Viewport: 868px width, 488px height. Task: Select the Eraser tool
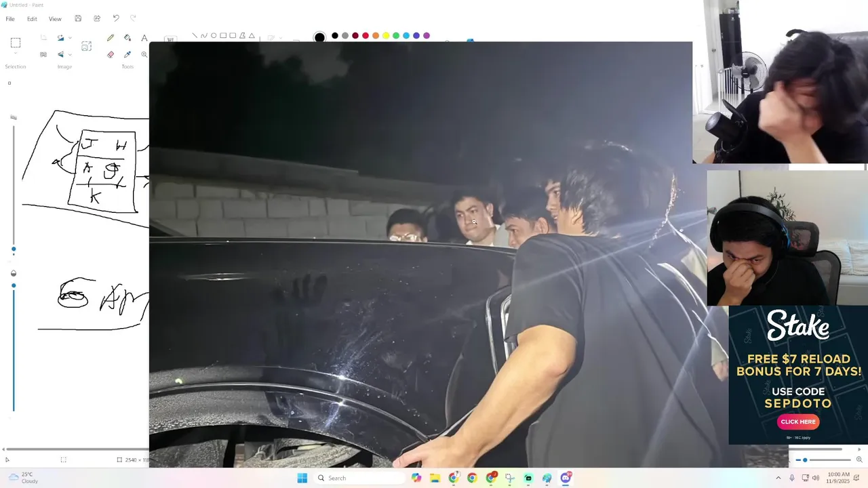click(x=111, y=54)
